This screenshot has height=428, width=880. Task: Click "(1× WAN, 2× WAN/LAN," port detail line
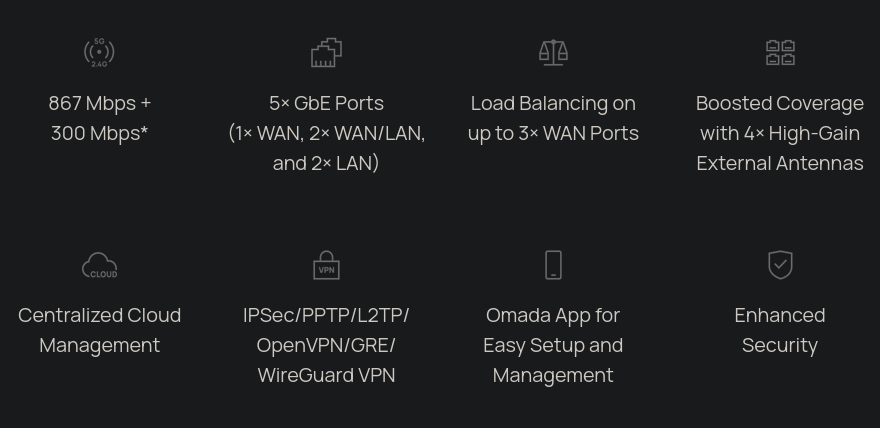pyautogui.click(x=327, y=134)
